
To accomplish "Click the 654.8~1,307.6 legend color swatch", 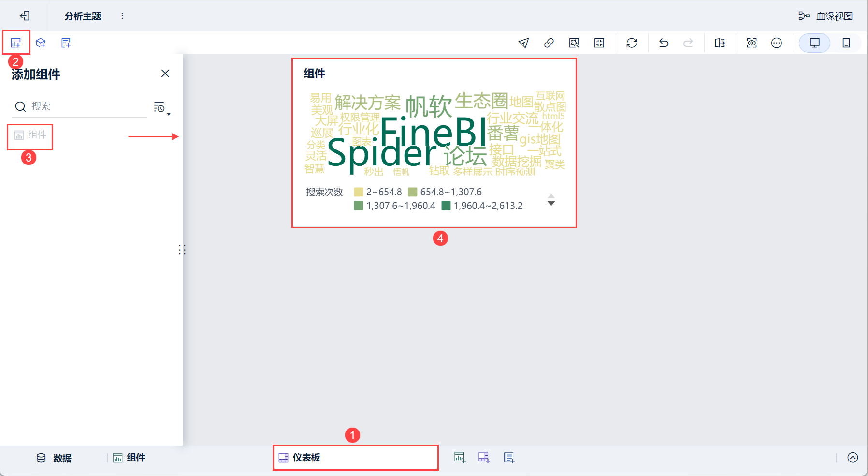I will [413, 192].
